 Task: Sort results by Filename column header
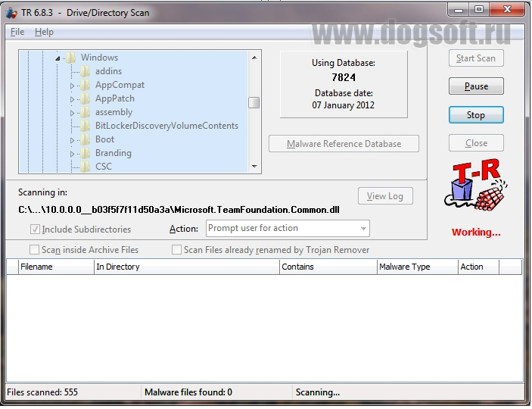(x=56, y=267)
